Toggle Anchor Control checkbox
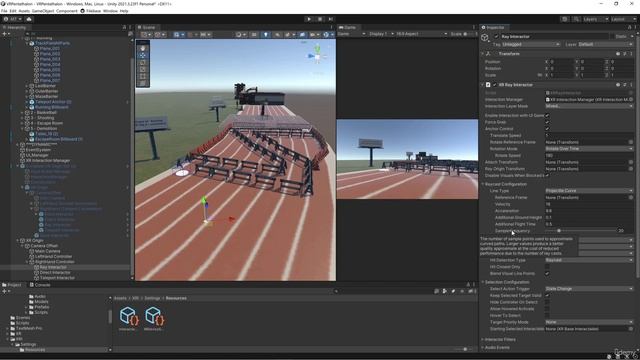This screenshot has width=640, height=360. [x=547, y=129]
